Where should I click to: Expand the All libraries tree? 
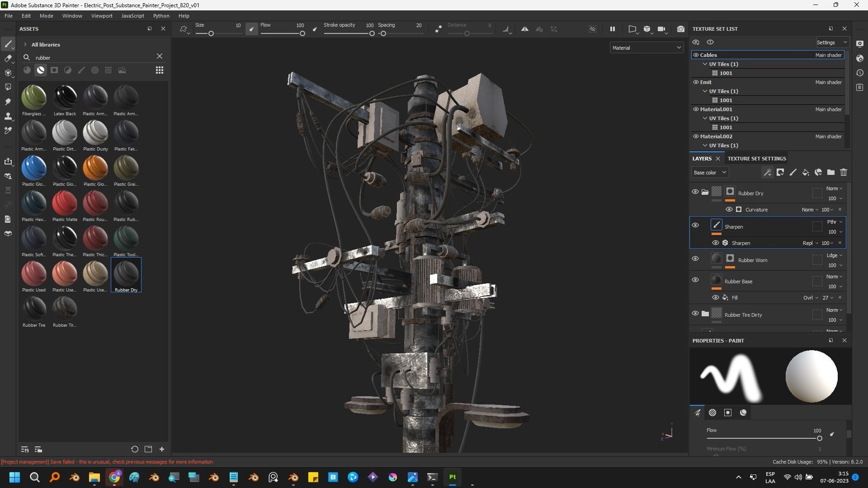[25, 45]
